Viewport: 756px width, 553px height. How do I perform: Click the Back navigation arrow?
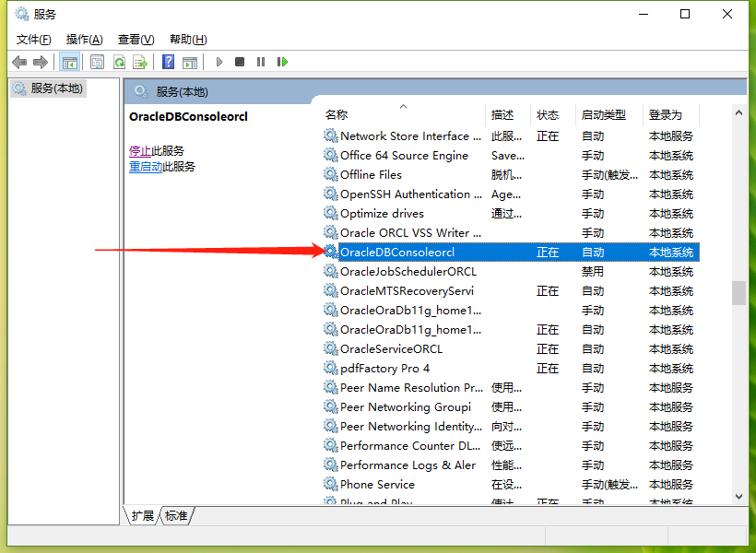click(x=19, y=61)
